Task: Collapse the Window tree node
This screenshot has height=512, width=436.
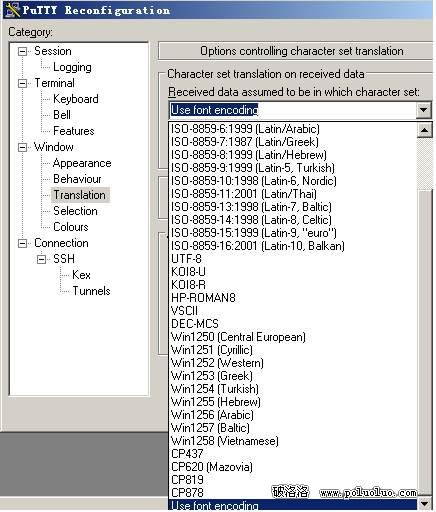Action: pos(22,147)
